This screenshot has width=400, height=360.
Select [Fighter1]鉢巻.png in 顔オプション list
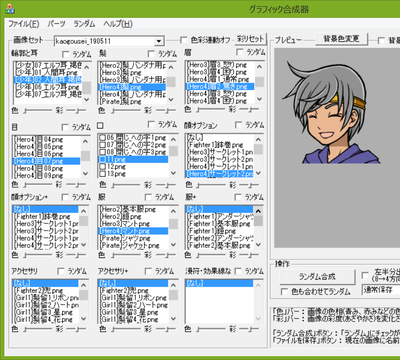[219, 145]
